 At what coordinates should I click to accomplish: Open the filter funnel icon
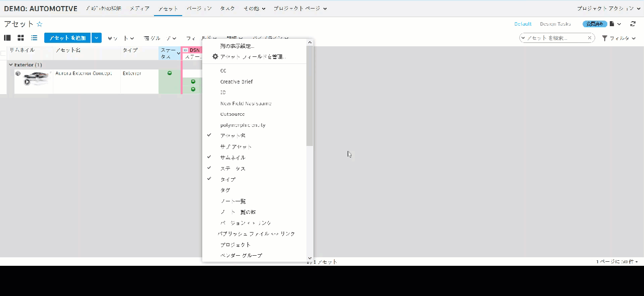click(x=604, y=38)
